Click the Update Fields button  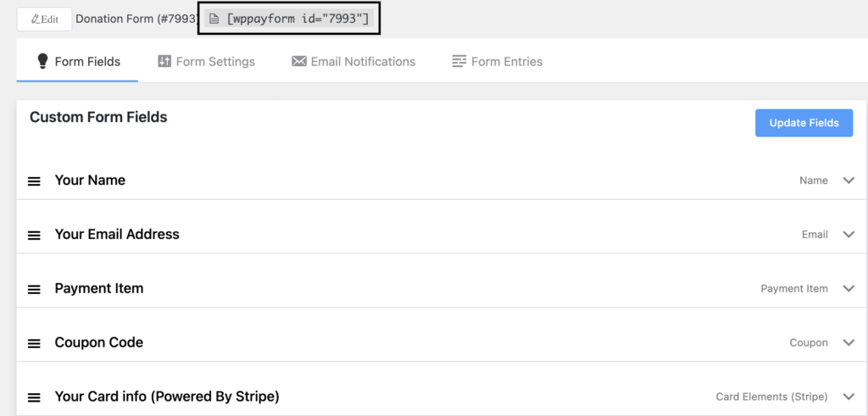pyautogui.click(x=804, y=123)
